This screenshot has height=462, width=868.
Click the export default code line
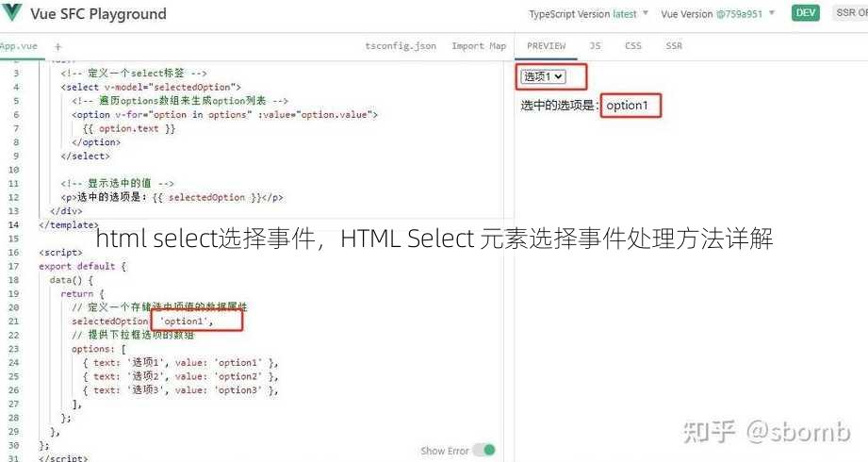(83, 267)
